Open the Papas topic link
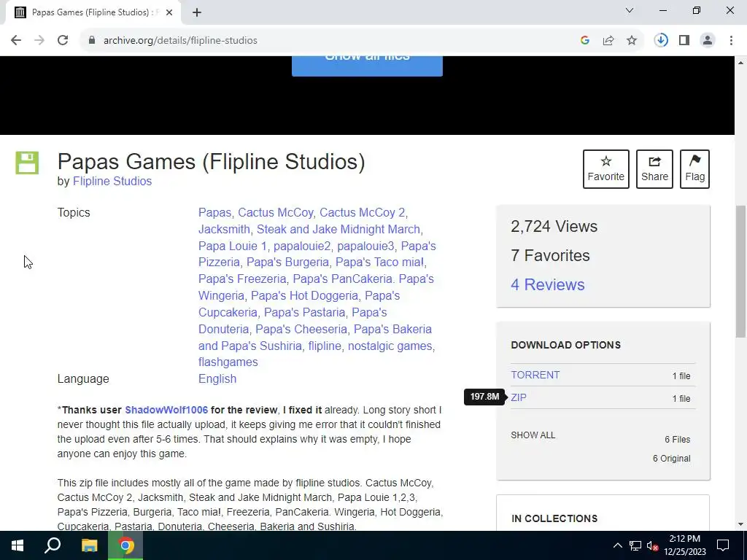 coord(214,212)
